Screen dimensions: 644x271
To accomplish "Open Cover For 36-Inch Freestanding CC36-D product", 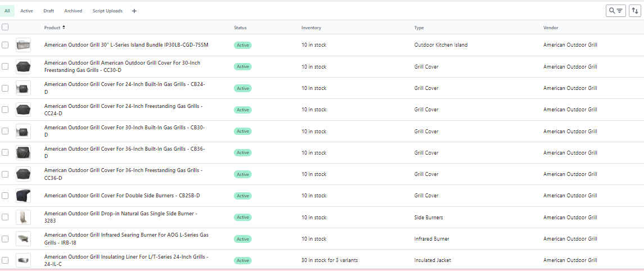I will pos(123,174).
